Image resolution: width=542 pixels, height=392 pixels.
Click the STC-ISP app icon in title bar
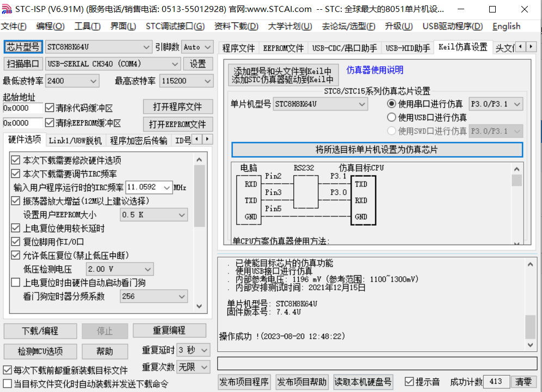click(x=7, y=9)
